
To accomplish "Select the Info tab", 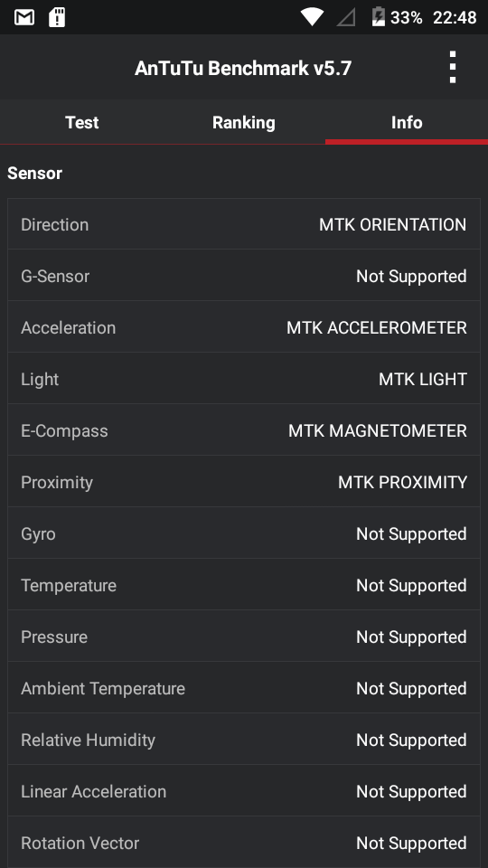I will [x=407, y=122].
